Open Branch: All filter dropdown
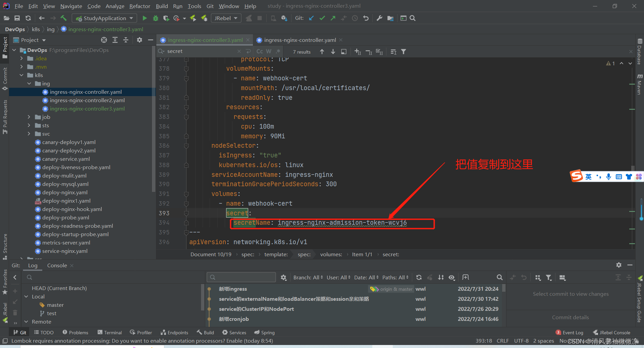The width and height of the screenshot is (644, 348). 308,277
